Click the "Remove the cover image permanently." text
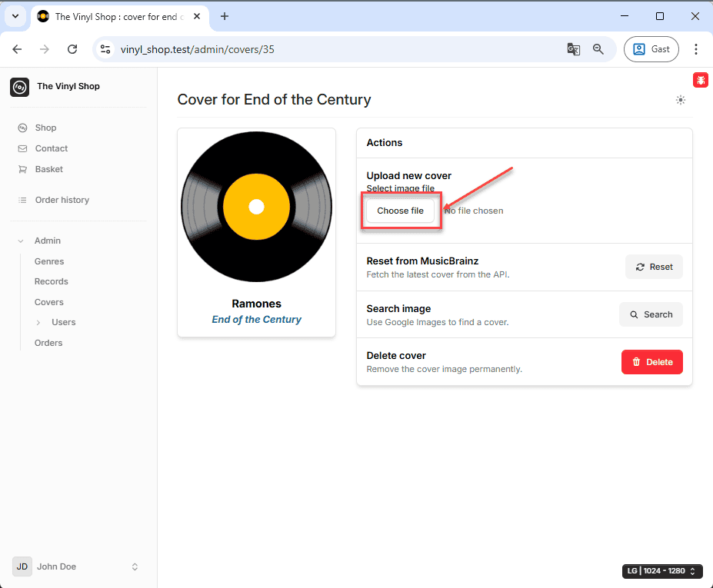 (445, 369)
